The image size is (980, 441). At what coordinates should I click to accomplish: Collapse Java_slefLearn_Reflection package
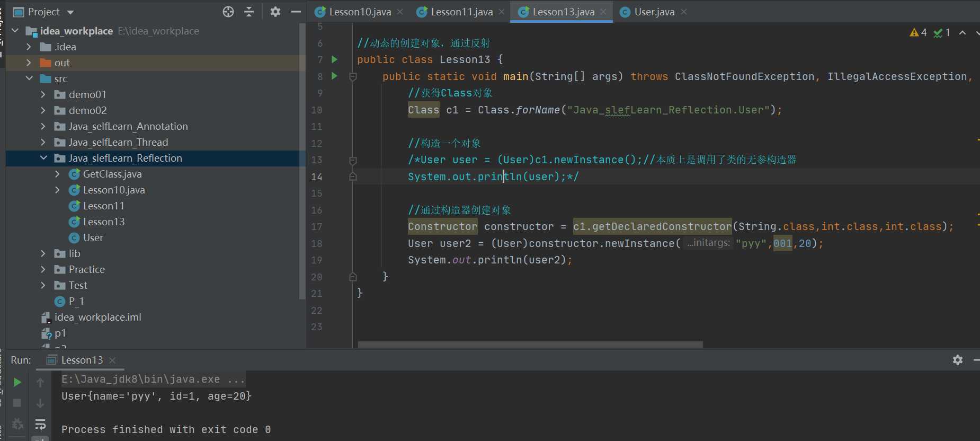tap(43, 158)
